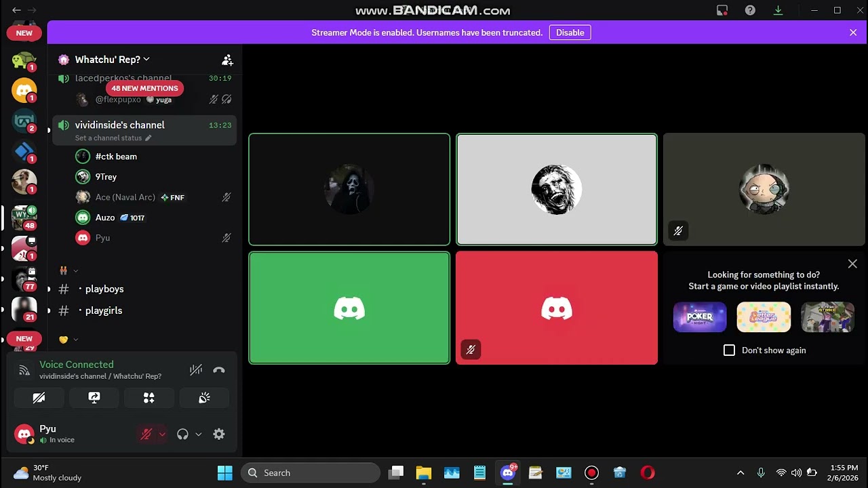Screen dimensions: 868x488
Task: Toggle microphone mute in user panel
Action: coord(146,434)
